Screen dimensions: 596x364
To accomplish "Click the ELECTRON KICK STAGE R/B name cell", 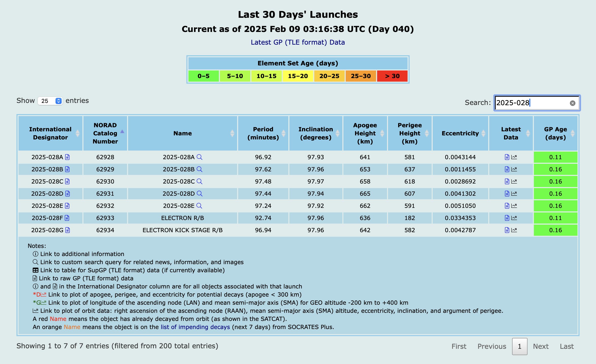I will [x=183, y=230].
